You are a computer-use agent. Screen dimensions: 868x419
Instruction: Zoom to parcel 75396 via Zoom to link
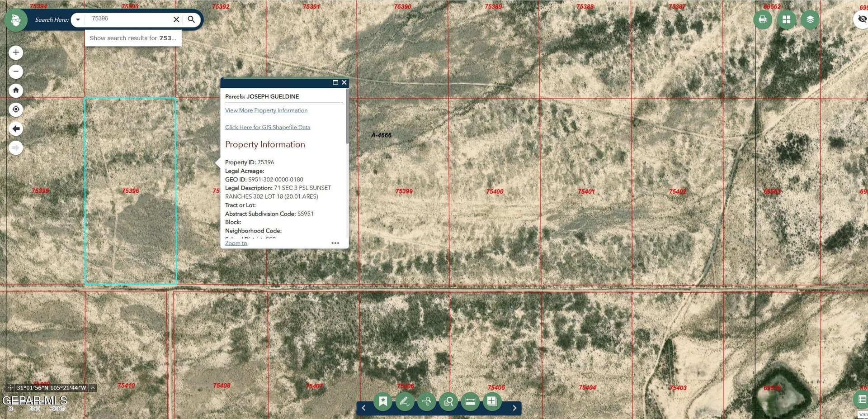[236, 243]
